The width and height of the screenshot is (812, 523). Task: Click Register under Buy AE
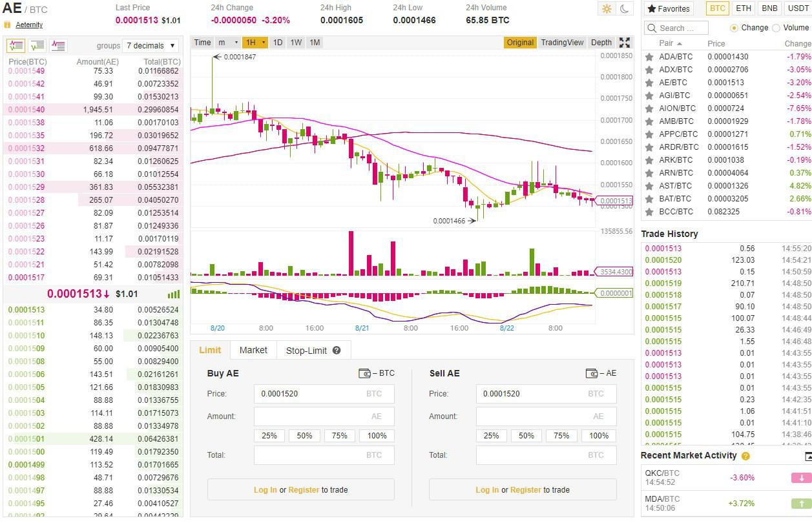(x=304, y=490)
